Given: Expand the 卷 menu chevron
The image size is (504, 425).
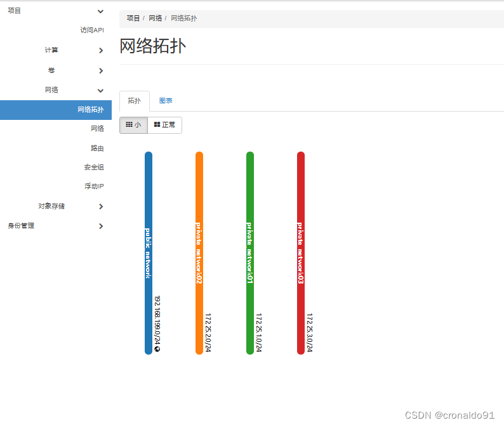Looking at the screenshot, I should pyautogui.click(x=101, y=70).
